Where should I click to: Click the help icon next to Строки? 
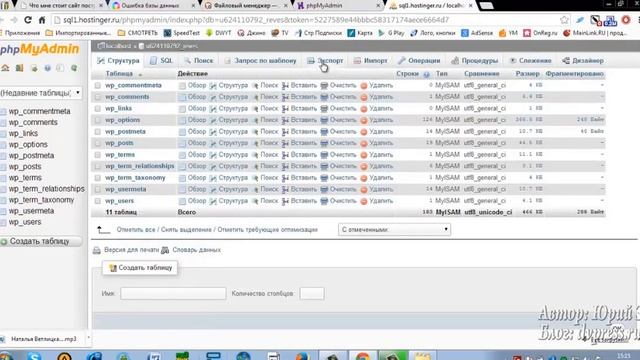point(427,74)
